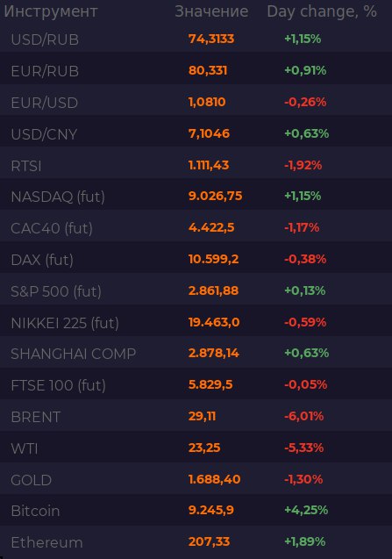Click the Ethereum instrument name
Screen dimensions: 392x559
tap(46, 542)
